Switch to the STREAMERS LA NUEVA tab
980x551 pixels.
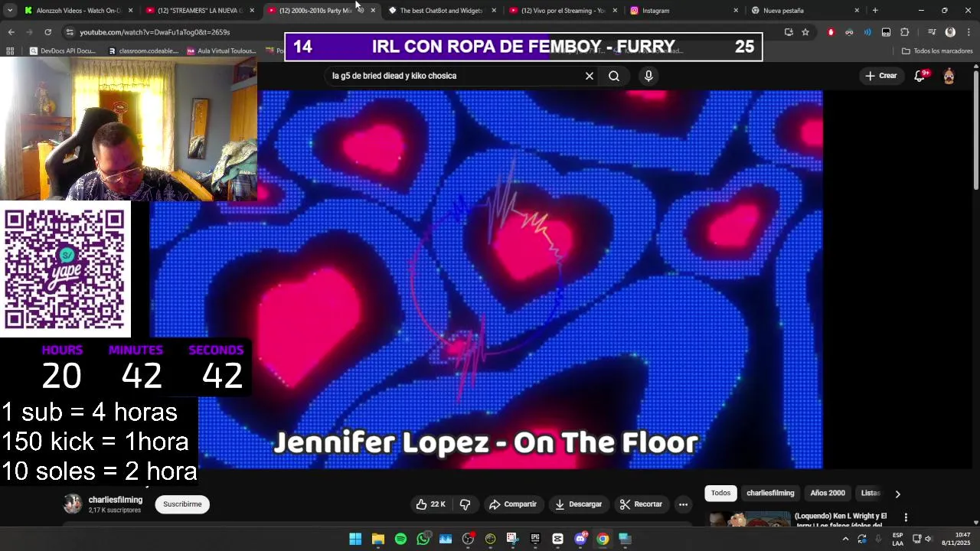201,11
